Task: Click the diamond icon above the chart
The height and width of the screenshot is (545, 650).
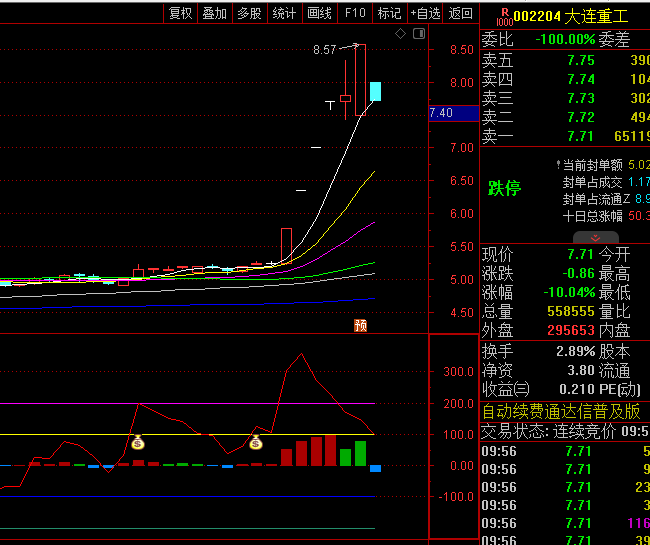Action: [400, 34]
